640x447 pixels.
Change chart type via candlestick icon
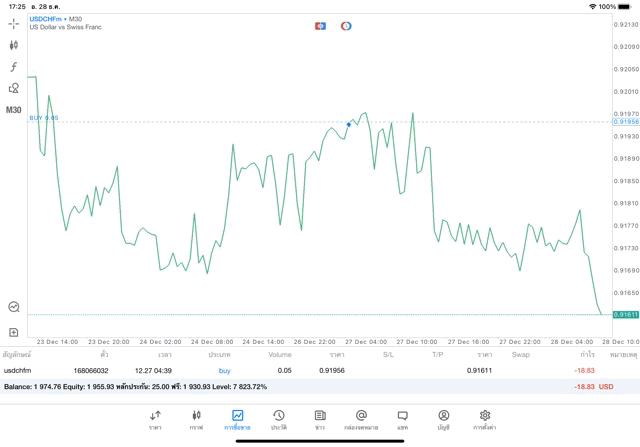pos(14,45)
